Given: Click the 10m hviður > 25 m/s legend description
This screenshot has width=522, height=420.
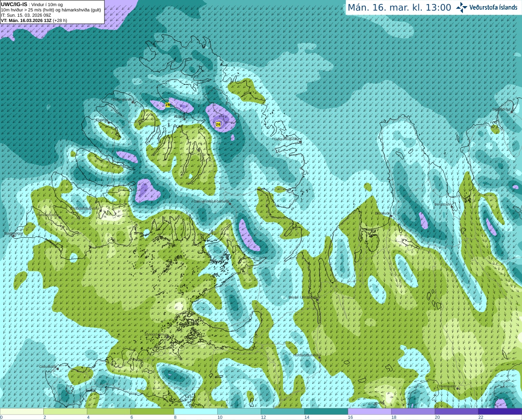Looking at the screenshot, I should point(51,10).
